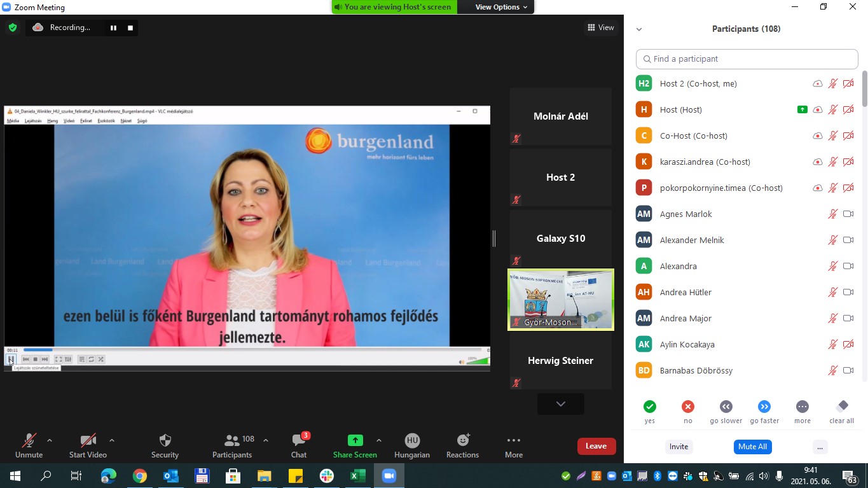Click Start Video camera icon
Viewport: 868px width, 488px height.
pos(88,440)
